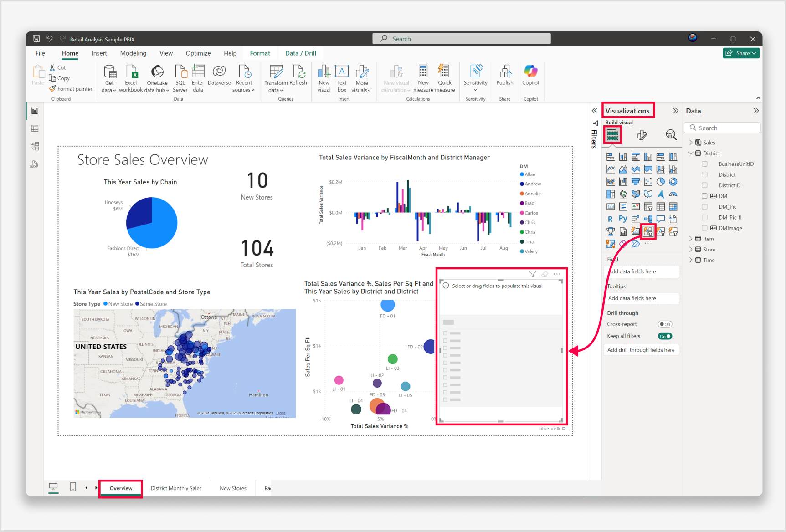Screen dimensions: 786x532
Task: Click the Get data icon
Action: tap(110, 72)
